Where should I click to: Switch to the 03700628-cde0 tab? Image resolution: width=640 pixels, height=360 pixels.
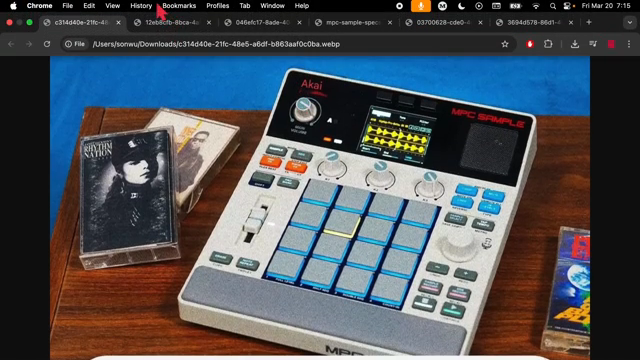(x=443, y=22)
